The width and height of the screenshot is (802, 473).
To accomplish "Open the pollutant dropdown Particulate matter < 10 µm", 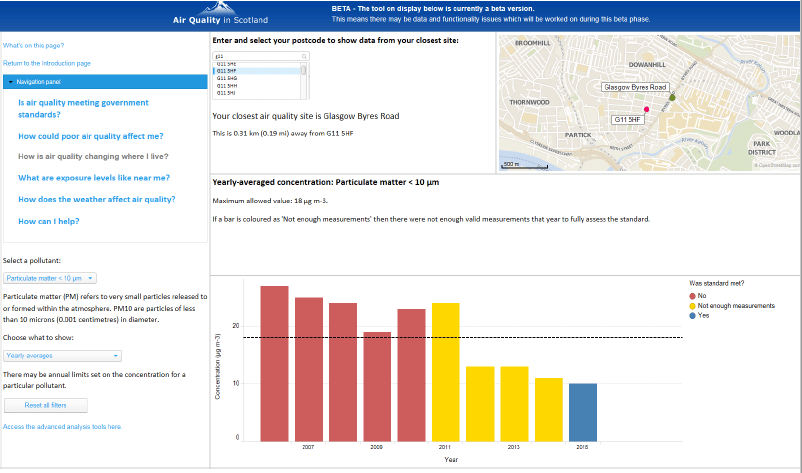I will click(x=50, y=278).
